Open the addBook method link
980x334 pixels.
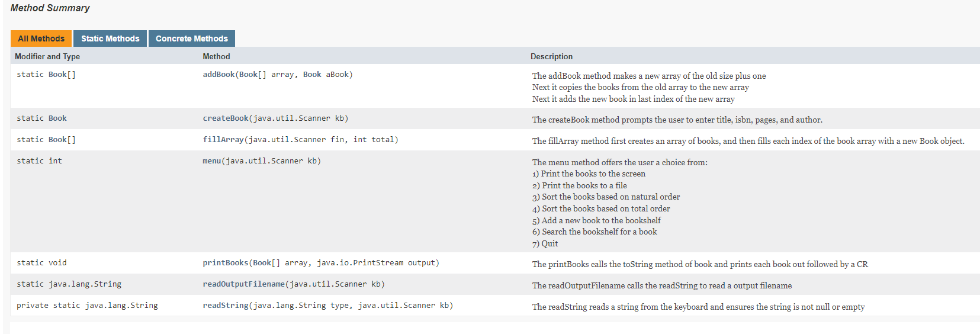click(219, 75)
